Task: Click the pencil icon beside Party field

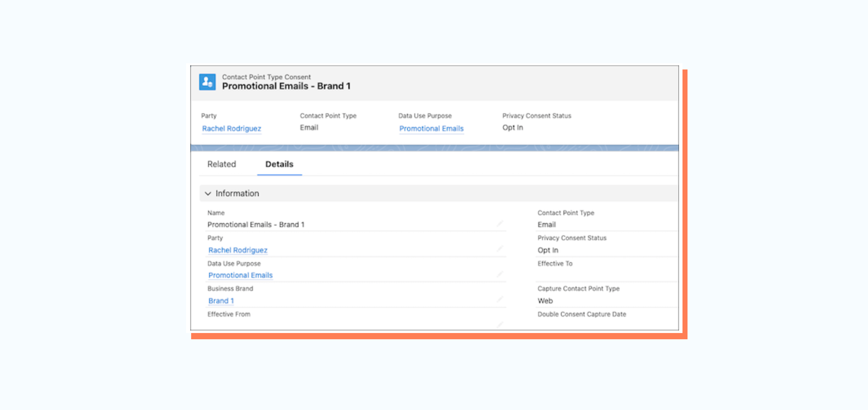Action: tap(500, 249)
